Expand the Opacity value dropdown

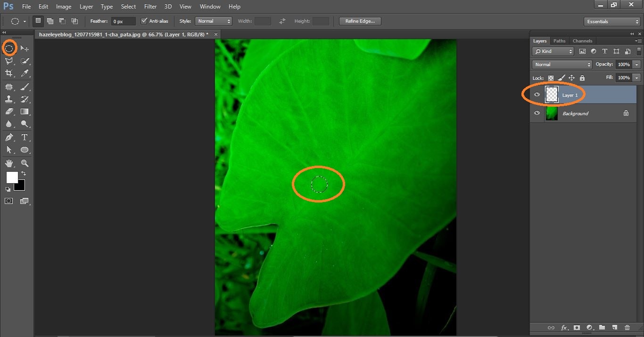tap(636, 64)
